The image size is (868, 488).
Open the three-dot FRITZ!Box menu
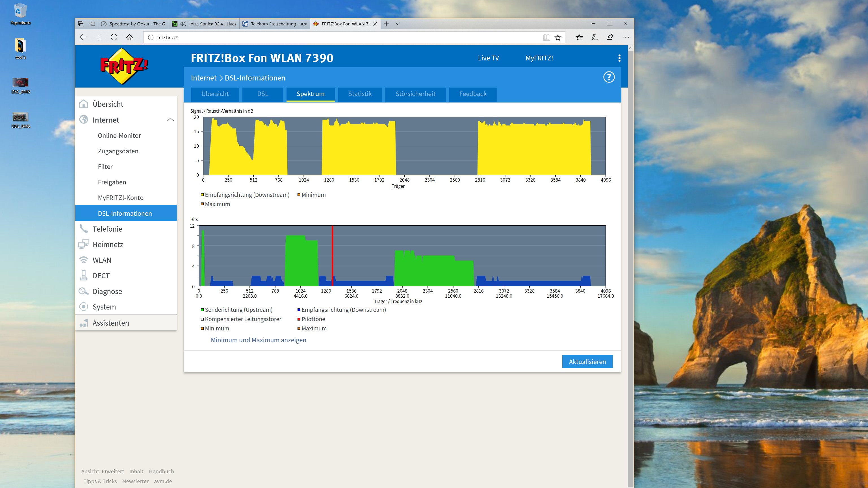pyautogui.click(x=619, y=58)
